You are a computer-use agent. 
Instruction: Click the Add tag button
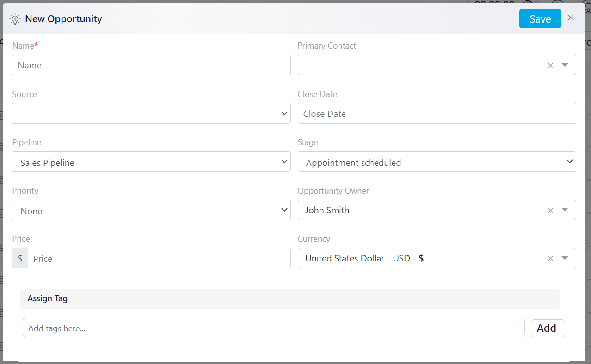click(548, 328)
